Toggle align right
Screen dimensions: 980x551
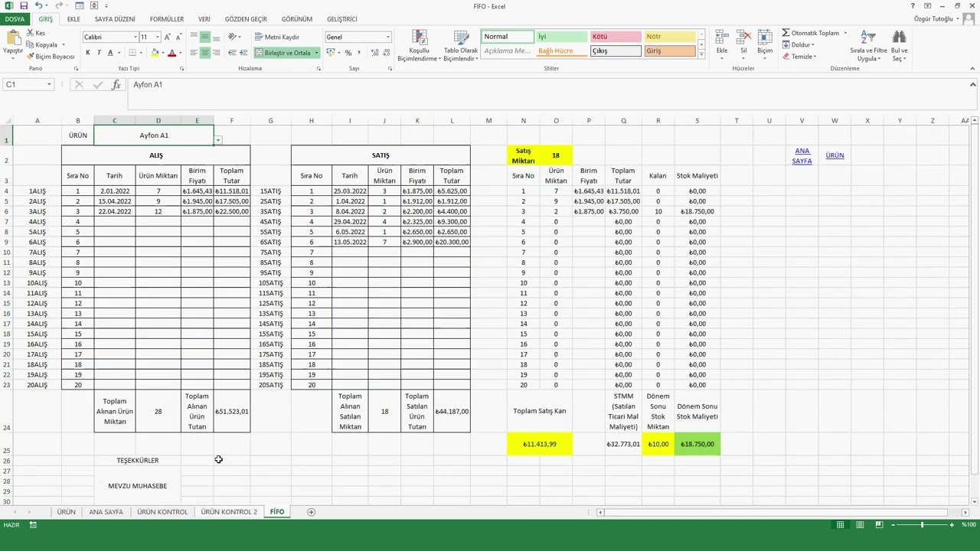(216, 53)
